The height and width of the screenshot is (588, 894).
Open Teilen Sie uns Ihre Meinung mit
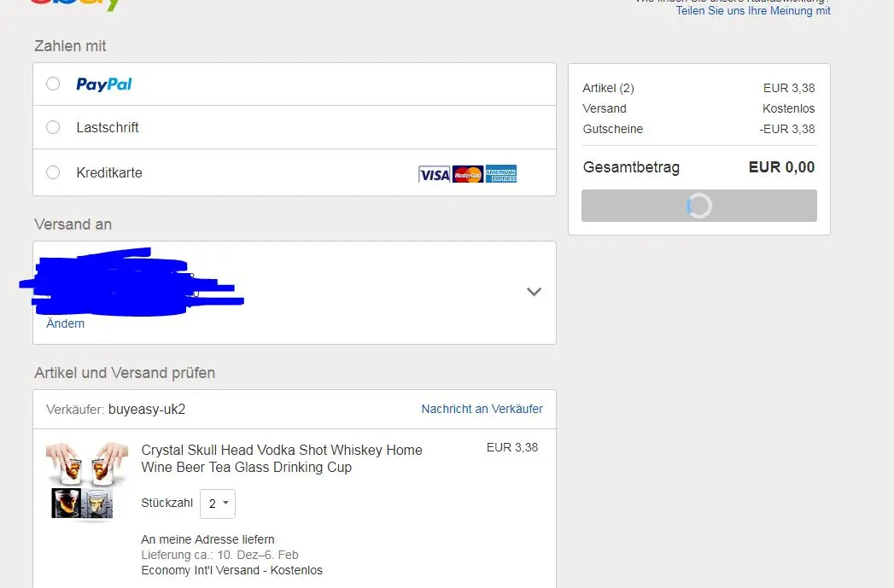coord(753,11)
